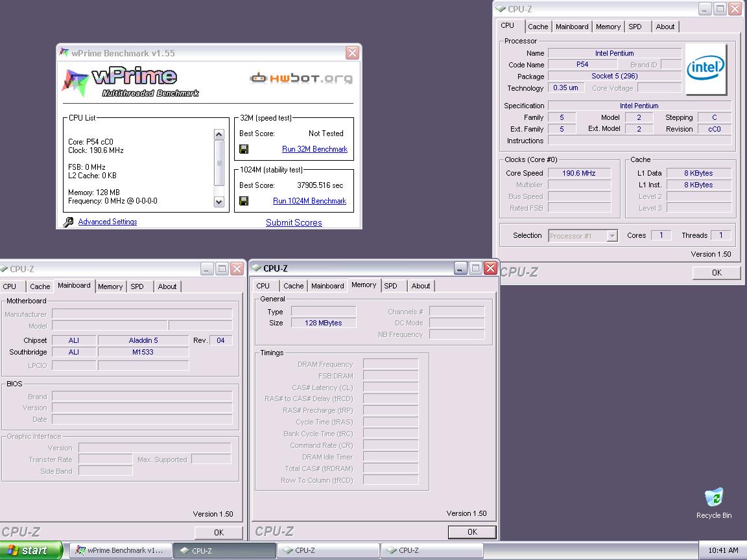
Task: Switch to Cache tab in processor CPU-Z window
Action: (x=538, y=27)
